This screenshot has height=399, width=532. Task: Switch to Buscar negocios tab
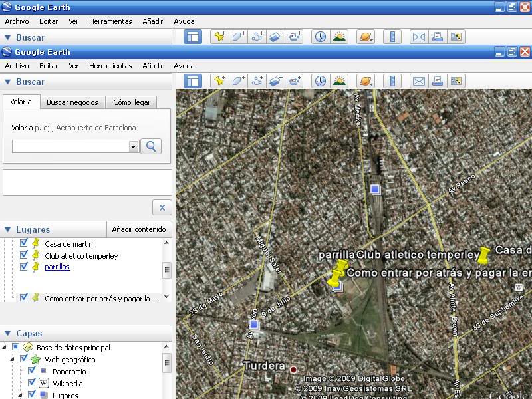72,102
